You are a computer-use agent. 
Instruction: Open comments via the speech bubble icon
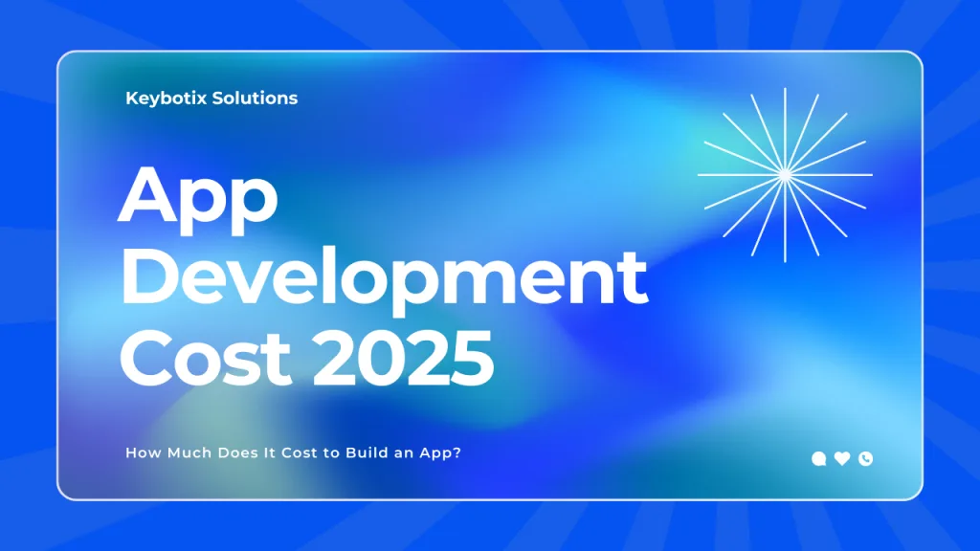click(818, 458)
